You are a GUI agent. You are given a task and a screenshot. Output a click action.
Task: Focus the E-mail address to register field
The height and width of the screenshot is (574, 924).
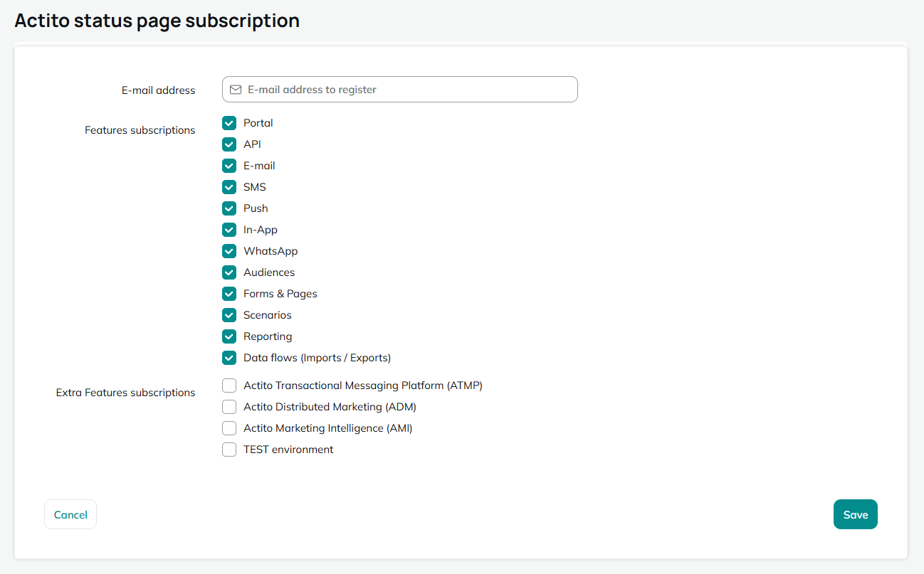click(x=400, y=90)
